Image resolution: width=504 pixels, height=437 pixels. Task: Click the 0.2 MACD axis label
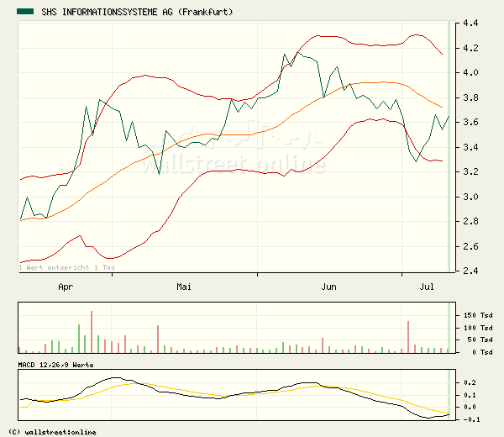point(470,382)
